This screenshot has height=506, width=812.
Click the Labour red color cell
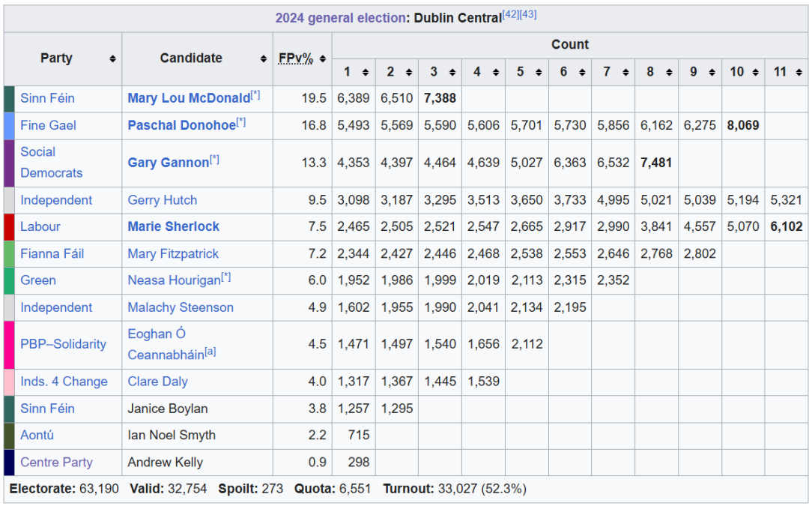pyautogui.click(x=9, y=227)
